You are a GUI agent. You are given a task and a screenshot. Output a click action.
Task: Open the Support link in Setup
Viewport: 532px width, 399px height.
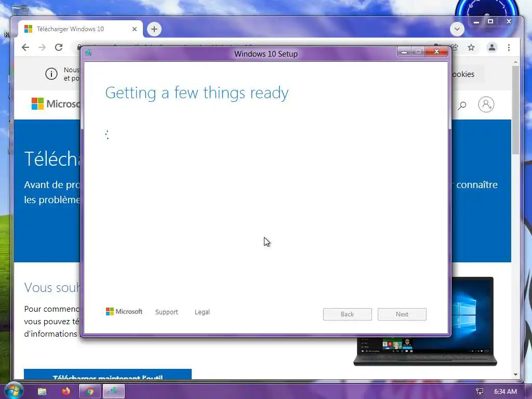click(x=167, y=312)
